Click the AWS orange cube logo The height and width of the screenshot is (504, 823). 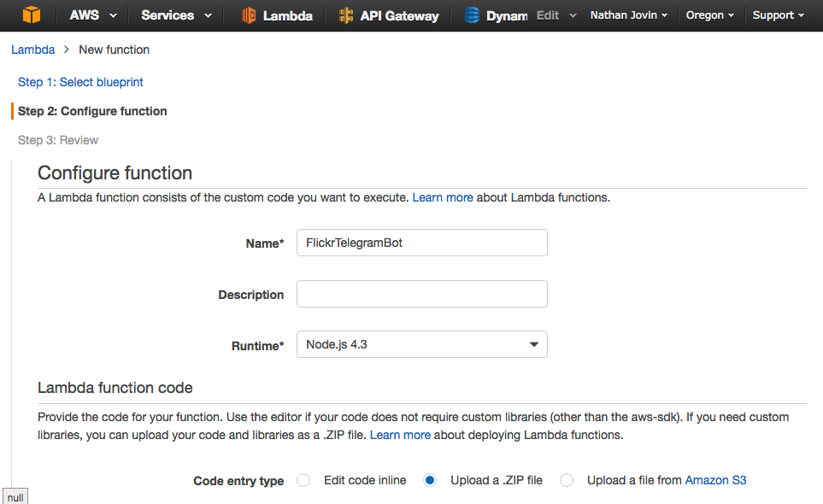pyautogui.click(x=32, y=15)
